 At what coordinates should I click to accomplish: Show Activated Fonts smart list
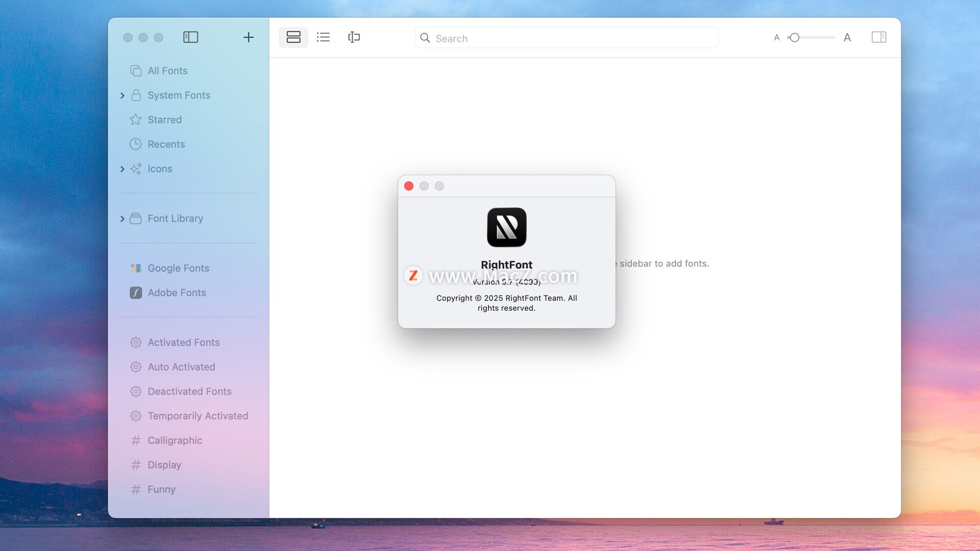(184, 342)
